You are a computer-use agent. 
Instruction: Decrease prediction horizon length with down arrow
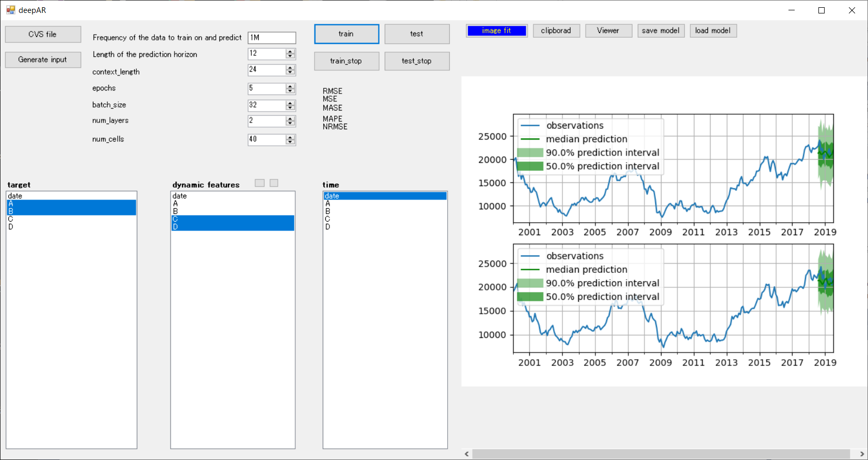click(290, 56)
